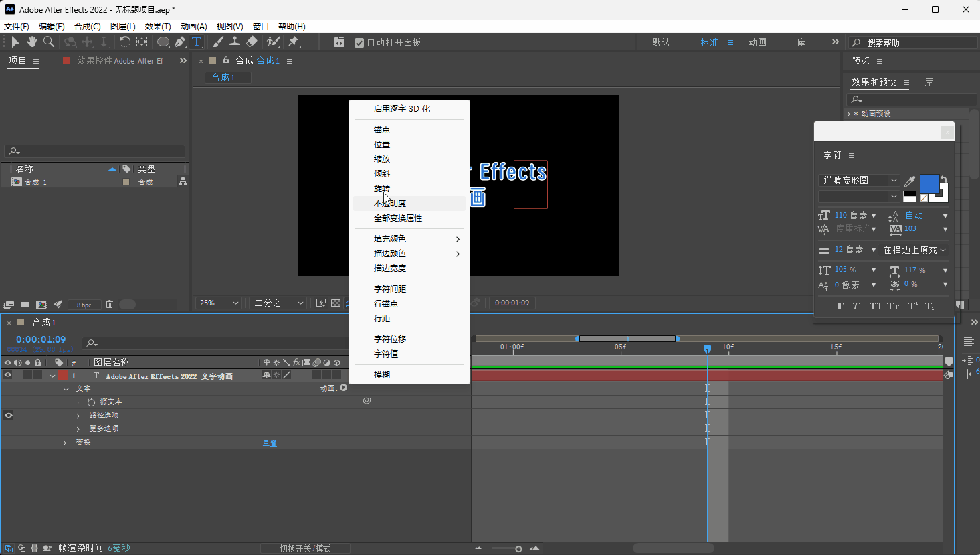Enable small caps Tt button

click(893, 306)
